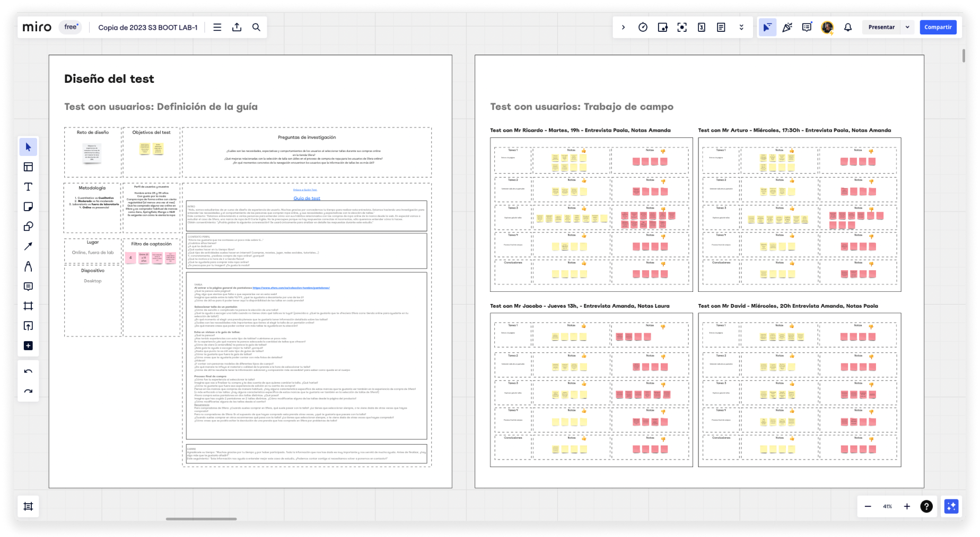Open the Guía de test link
Image resolution: width=980 pixels, height=537 pixels.
pos(307,198)
